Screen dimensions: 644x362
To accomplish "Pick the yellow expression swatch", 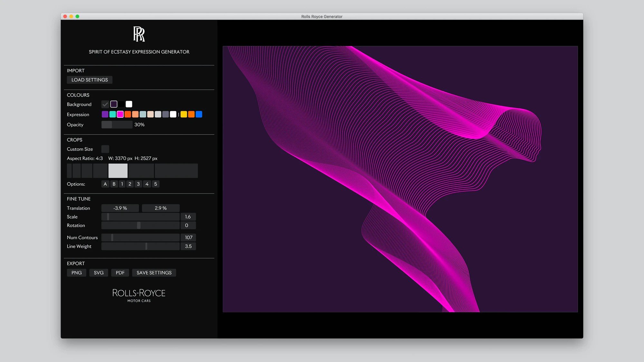I will (184, 114).
